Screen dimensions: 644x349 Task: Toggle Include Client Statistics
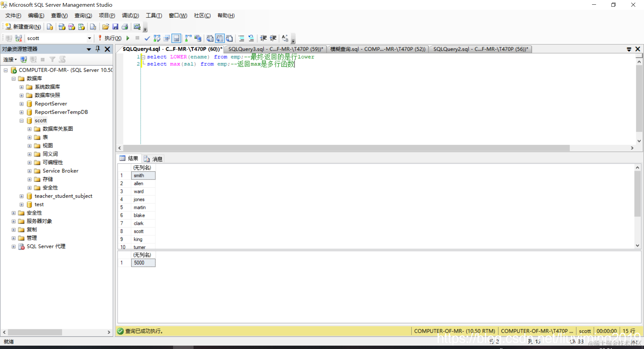(198, 38)
